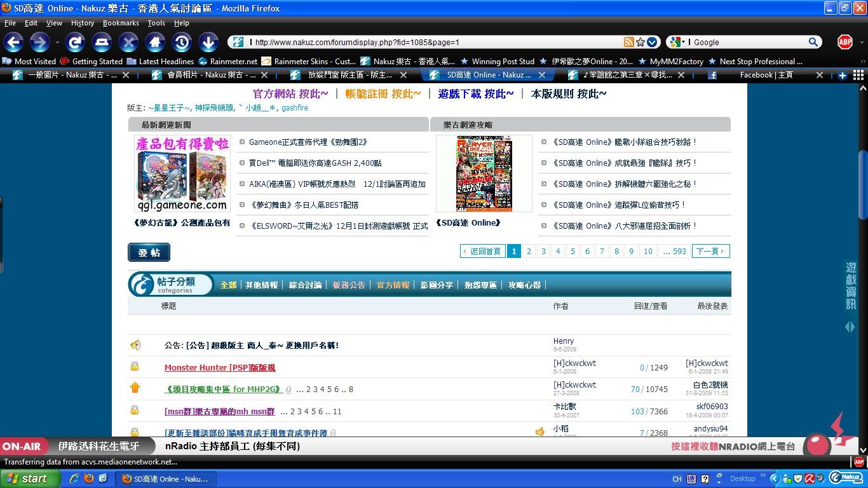Viewport: 868px width, 488px height.
Task: Go to the Firefox home page icon
Action: coord(155,43)
